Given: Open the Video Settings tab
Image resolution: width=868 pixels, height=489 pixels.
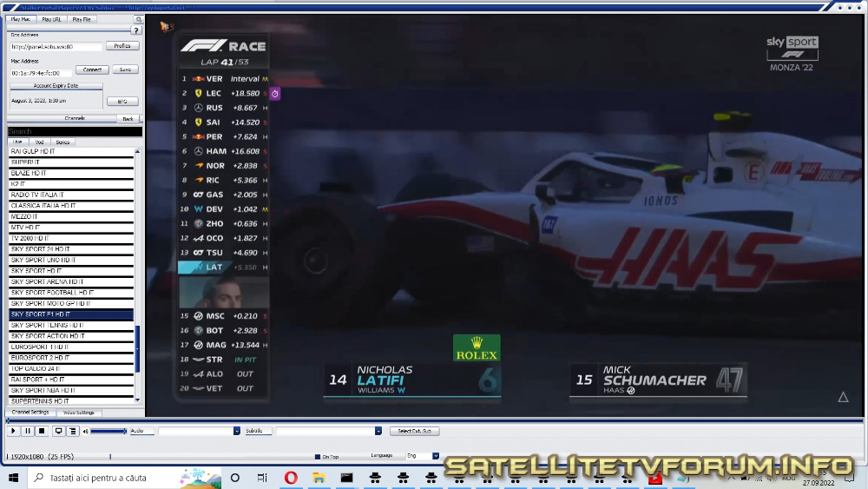Looking at the screenshot, I should coord(79,413).
